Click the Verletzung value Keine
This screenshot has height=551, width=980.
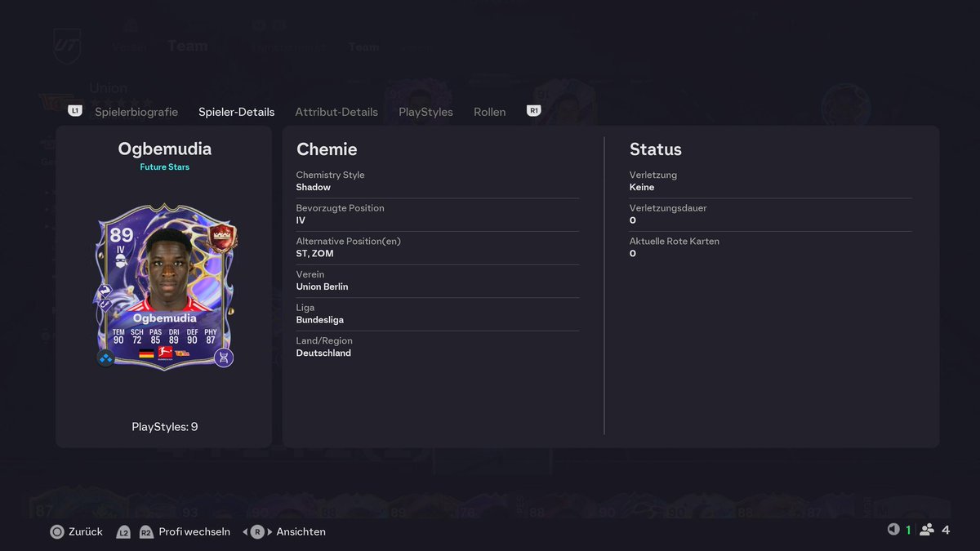click(x=642, y=188)
